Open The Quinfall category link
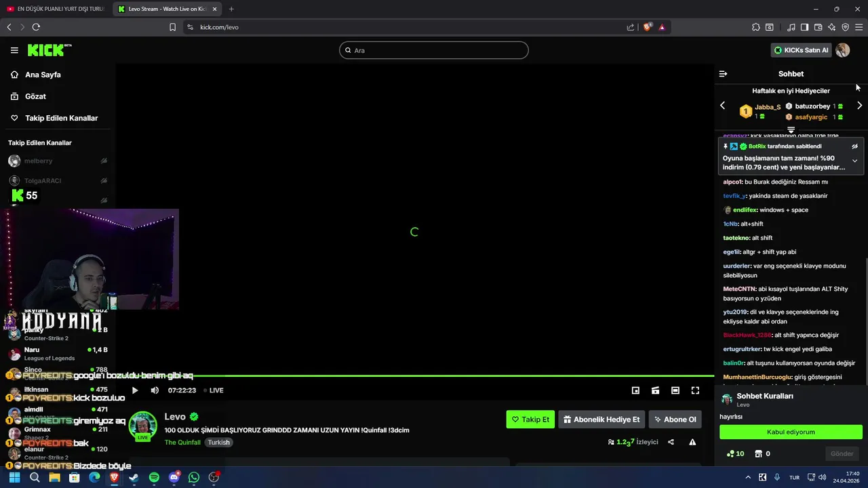Screen dimensions: 868x488 click(x=182, y=443)
